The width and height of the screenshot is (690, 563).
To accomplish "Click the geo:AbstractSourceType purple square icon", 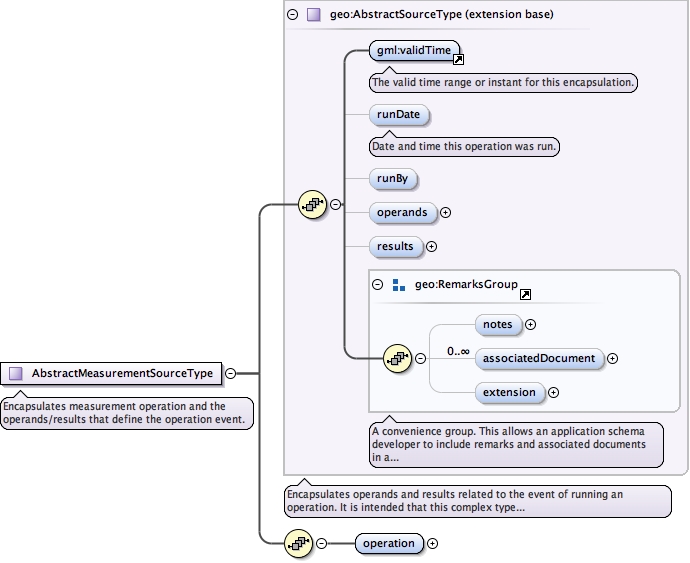I will (x=314, y=15).
